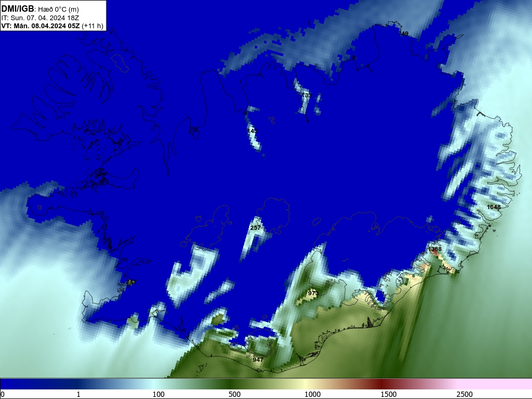The image size is (532, 399).
Task: Click the 500 tick on color scale
Action: pos(235,394)
